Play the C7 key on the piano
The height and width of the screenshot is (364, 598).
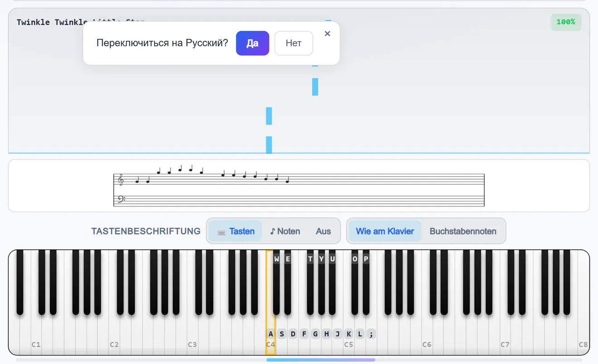point(505,335)
